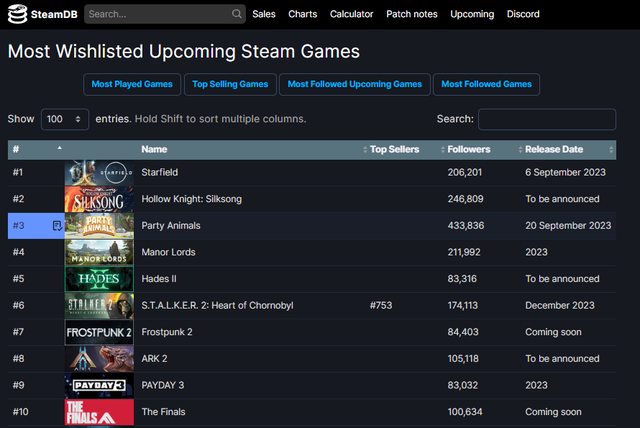640x428 pixels.
Task: Sort the table by Name column
Action: pos(154,149)
